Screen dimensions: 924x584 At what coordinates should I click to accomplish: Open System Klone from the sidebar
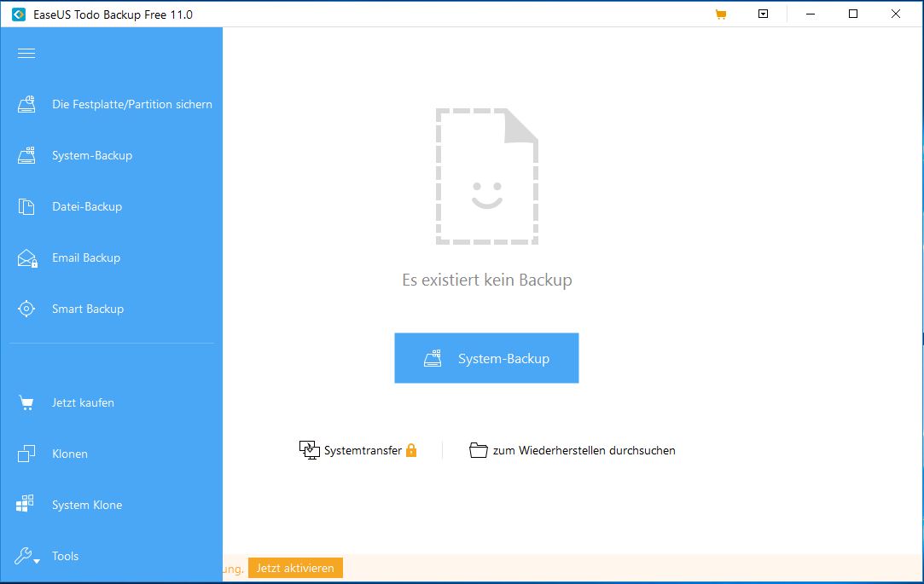[x=87, y=505]
